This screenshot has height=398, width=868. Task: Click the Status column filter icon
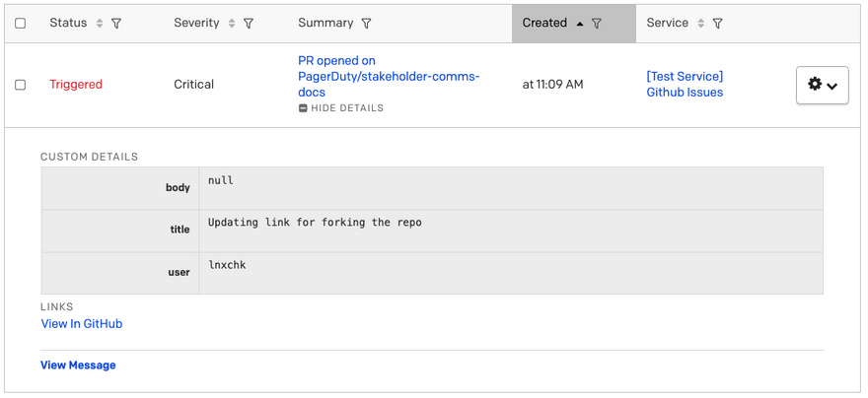coord(116,24)
